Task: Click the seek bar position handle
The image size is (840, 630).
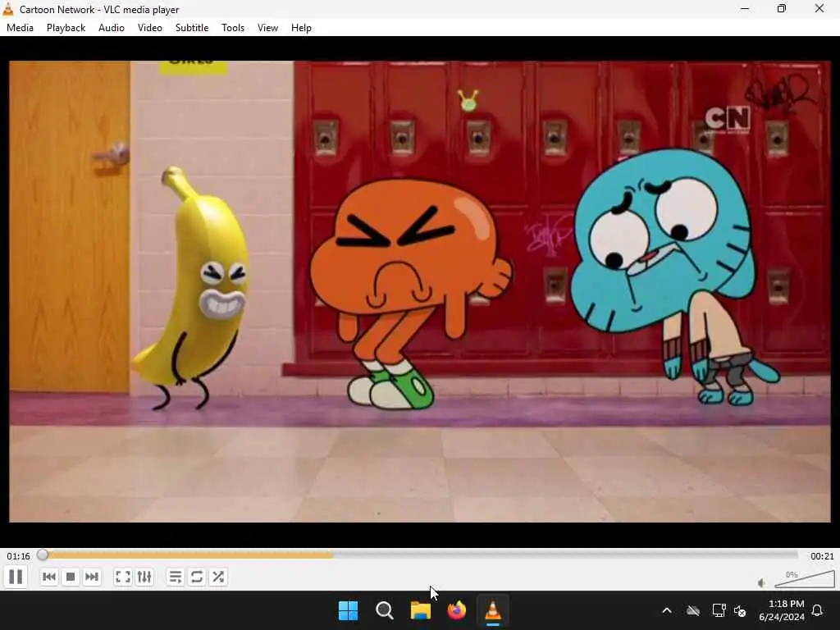Action: (43, 555)
